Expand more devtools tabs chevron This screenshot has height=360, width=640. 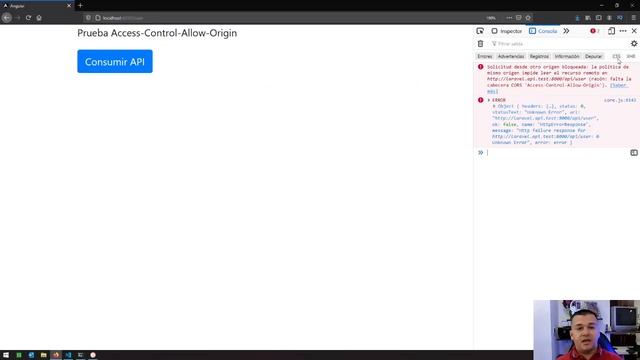[x=566, y=31]
